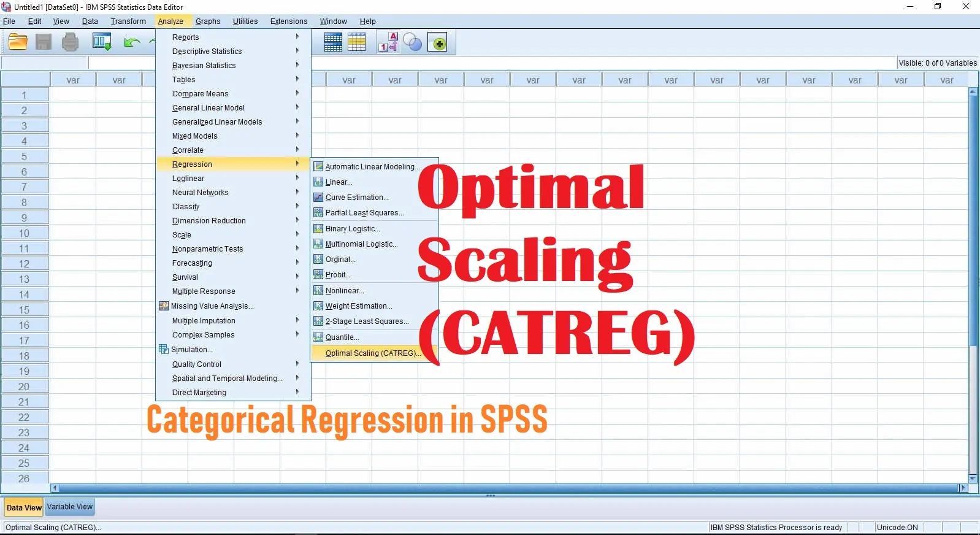Click the horizontal scrollbar right arrow
980x535 pixels.
(x=963, y=488)
